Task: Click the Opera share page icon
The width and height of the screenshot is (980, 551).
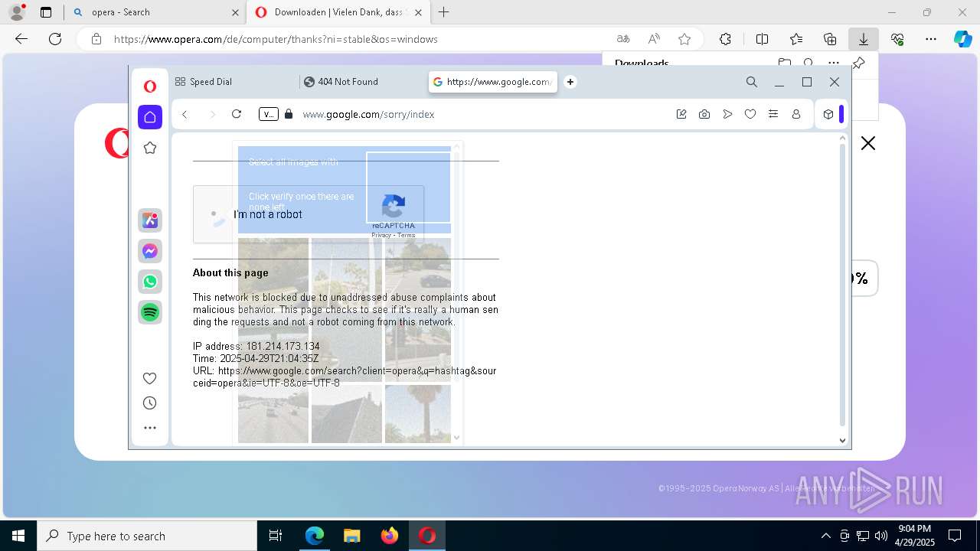Action: (x=681, y=114)
